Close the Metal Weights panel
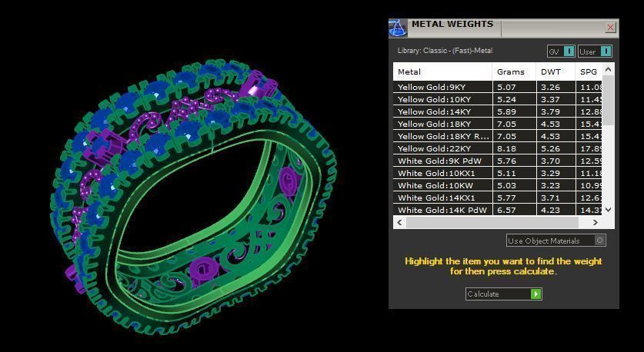The image size is (644, 352). point(610,28)
